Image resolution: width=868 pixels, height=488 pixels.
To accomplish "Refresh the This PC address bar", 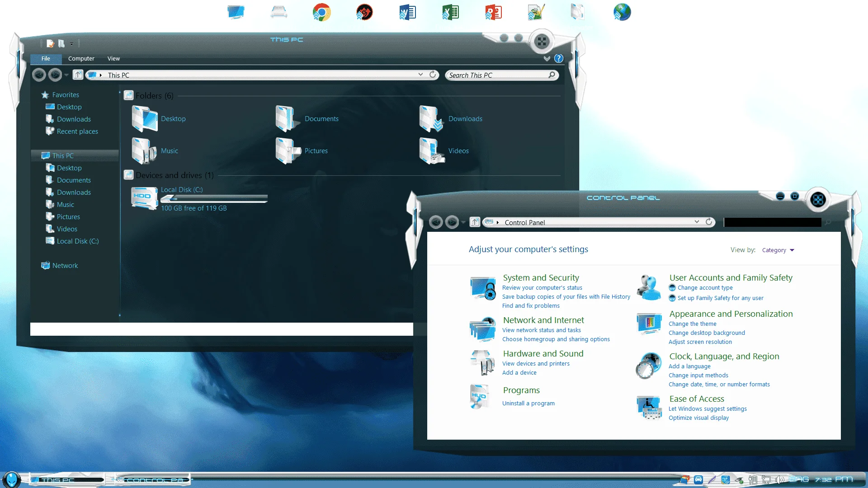I will tap(433, 75).
